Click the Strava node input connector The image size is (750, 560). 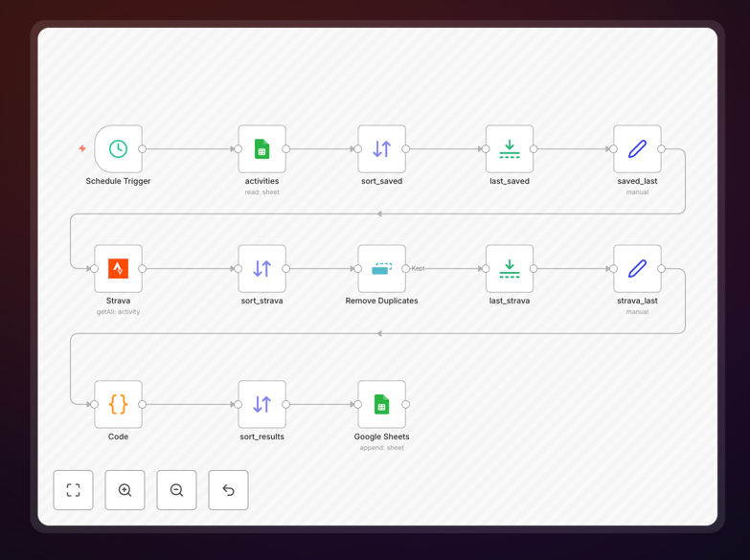(94, 269)
